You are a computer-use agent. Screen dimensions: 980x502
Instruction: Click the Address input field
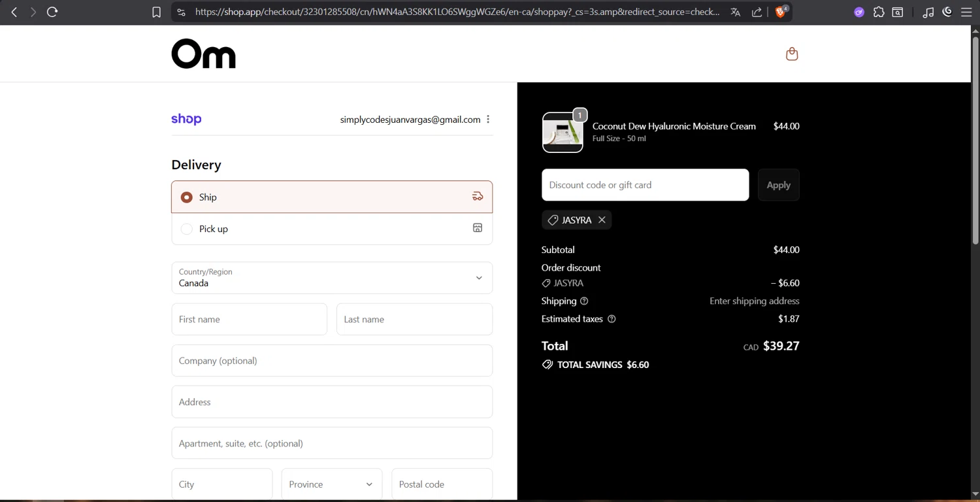[x=332, y=402]
